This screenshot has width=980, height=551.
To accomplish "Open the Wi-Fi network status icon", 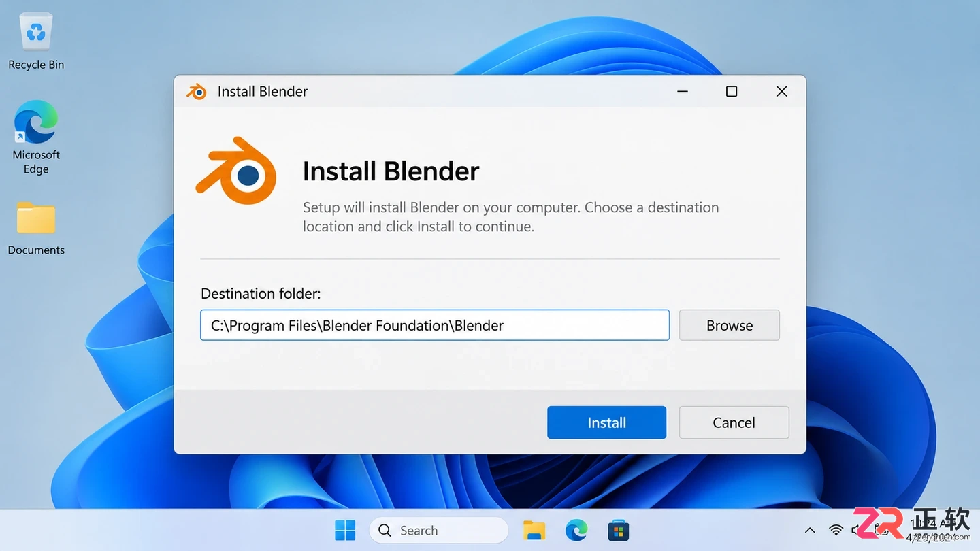I will pyautogui.click(x=836, y=531).
